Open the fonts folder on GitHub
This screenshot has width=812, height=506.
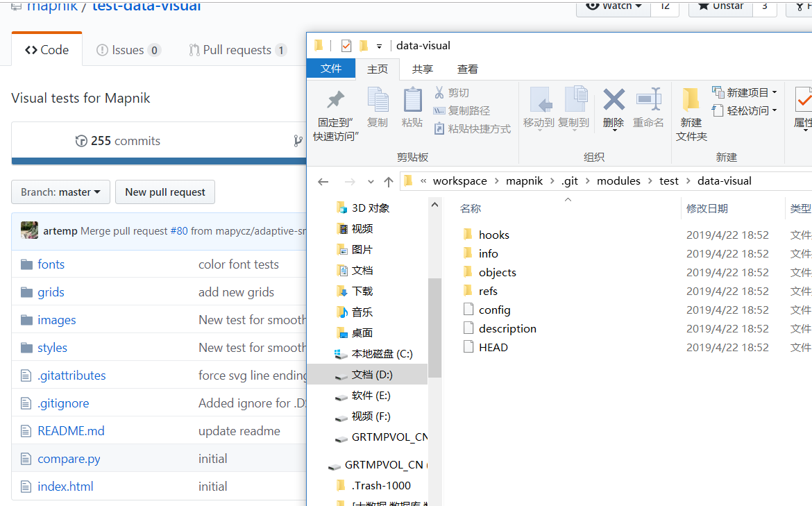tap(51, 264)
